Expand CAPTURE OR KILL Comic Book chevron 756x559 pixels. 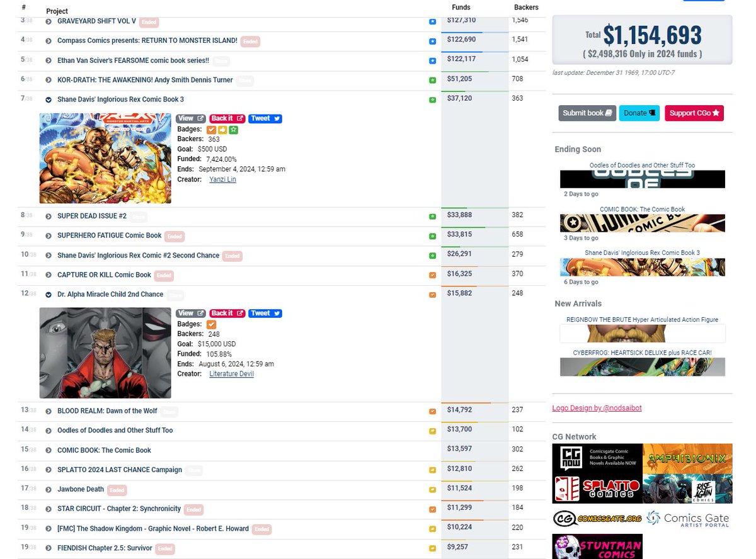[x=49, y=275]
